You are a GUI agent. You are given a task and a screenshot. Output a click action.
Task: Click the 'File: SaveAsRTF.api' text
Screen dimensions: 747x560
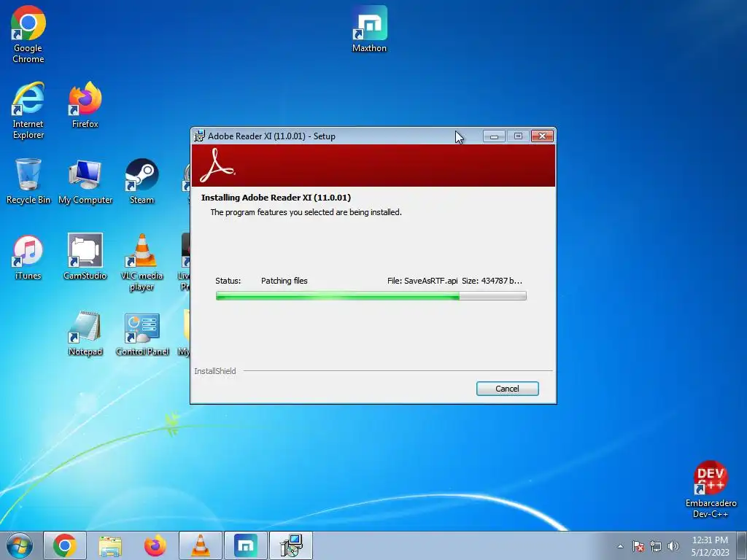pyautogui.click(x=422, y=281)
